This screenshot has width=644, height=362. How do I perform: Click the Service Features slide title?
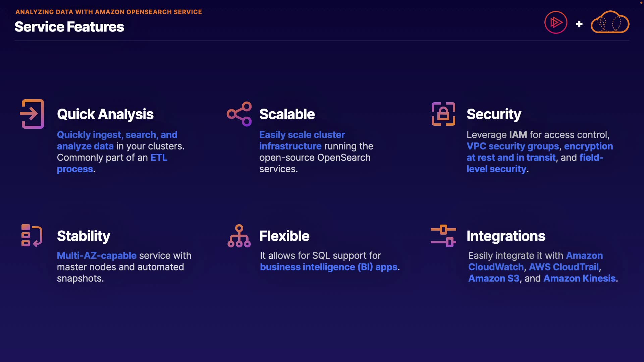pyautogui.click(x=69, y=27)
